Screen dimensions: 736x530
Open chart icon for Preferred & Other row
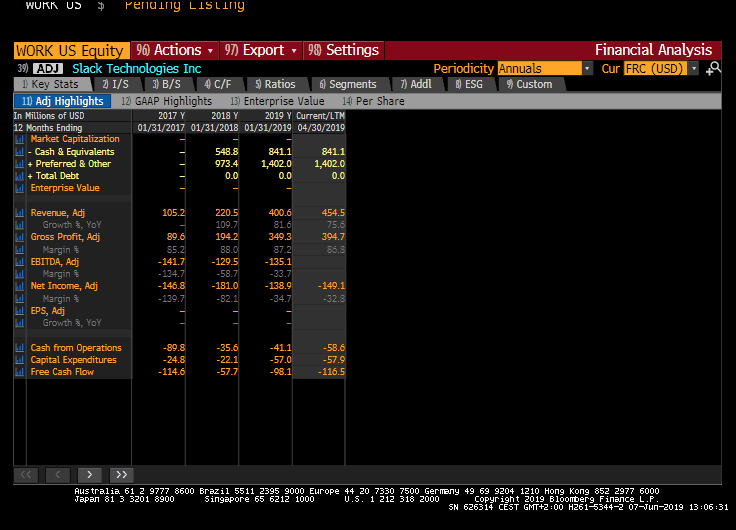(20, 164)
